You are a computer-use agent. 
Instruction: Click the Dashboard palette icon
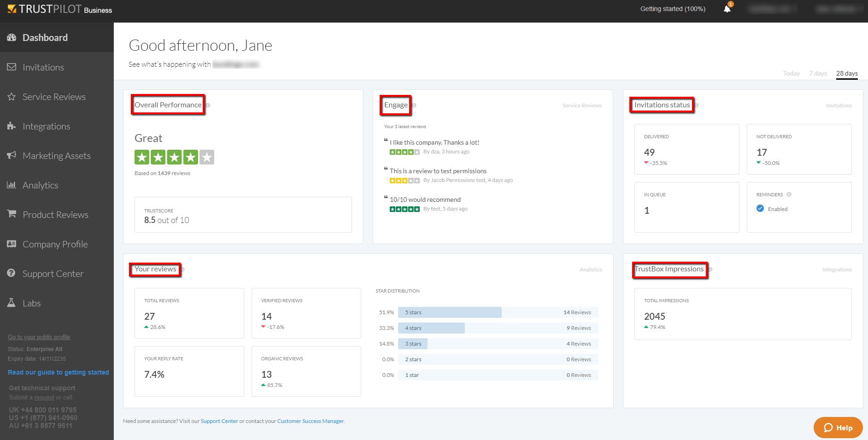tap(12, 38)
